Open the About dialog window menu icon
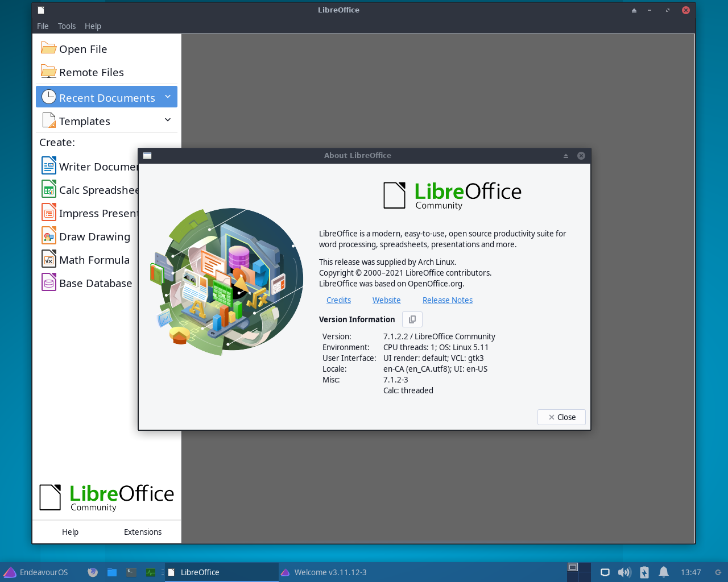Screen dimensions: 728x582 pos(147,156)
